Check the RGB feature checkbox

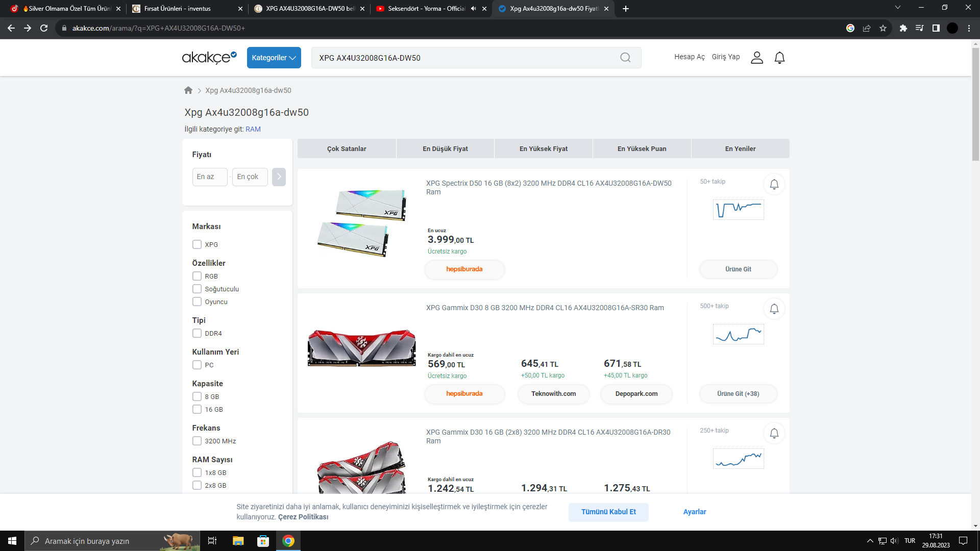coord(197,276)
